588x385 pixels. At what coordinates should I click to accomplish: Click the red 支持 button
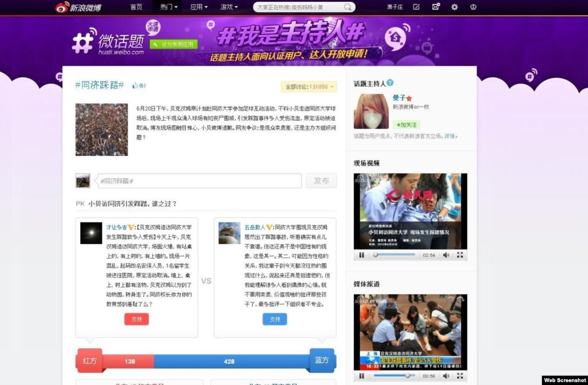pos(137,319)
